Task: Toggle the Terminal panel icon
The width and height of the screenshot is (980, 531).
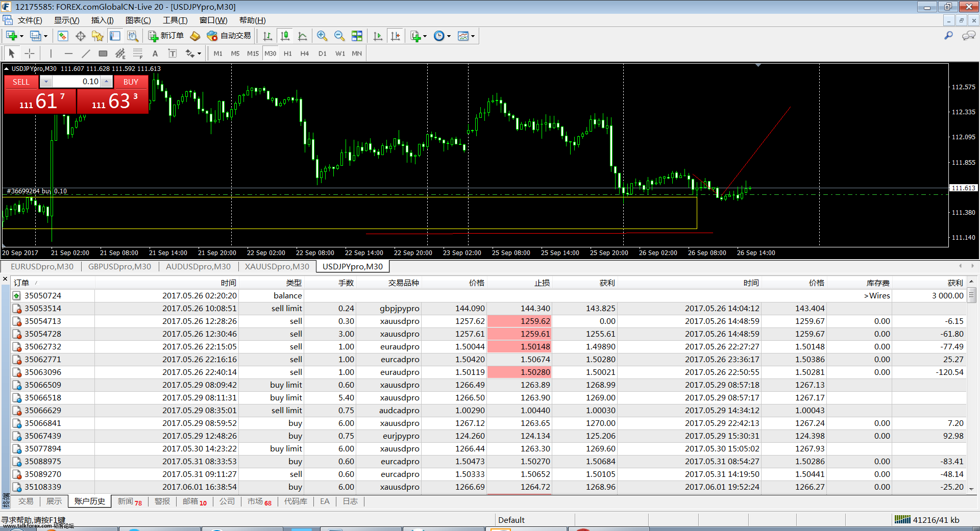Action: 115,36
